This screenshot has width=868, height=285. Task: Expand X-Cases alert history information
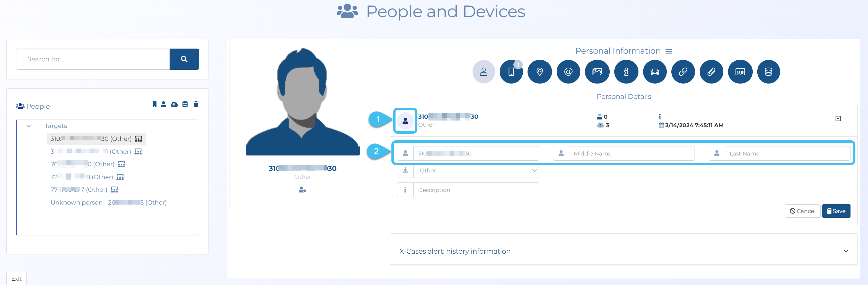tap(845, 251)
